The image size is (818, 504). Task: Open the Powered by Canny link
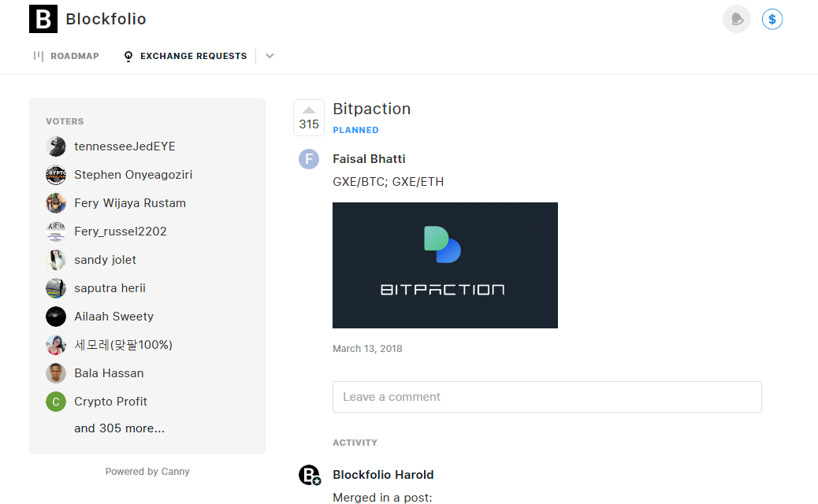147,472
